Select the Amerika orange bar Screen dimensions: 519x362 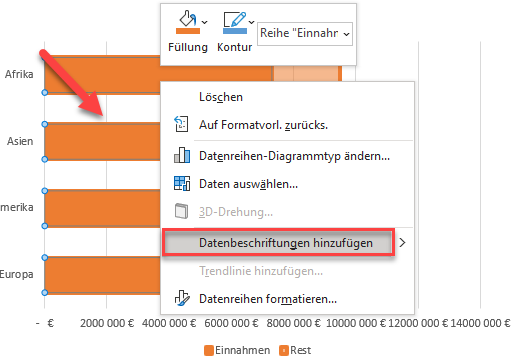(102, 208)
